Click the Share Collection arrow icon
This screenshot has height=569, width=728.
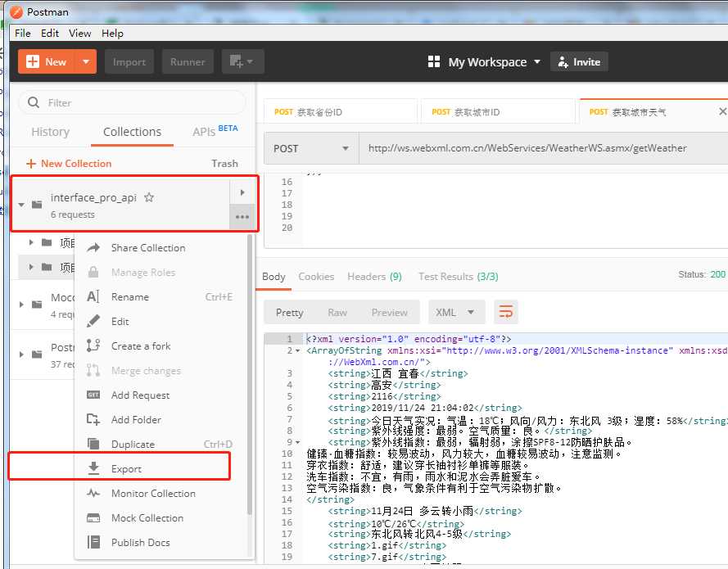point(93,247)
